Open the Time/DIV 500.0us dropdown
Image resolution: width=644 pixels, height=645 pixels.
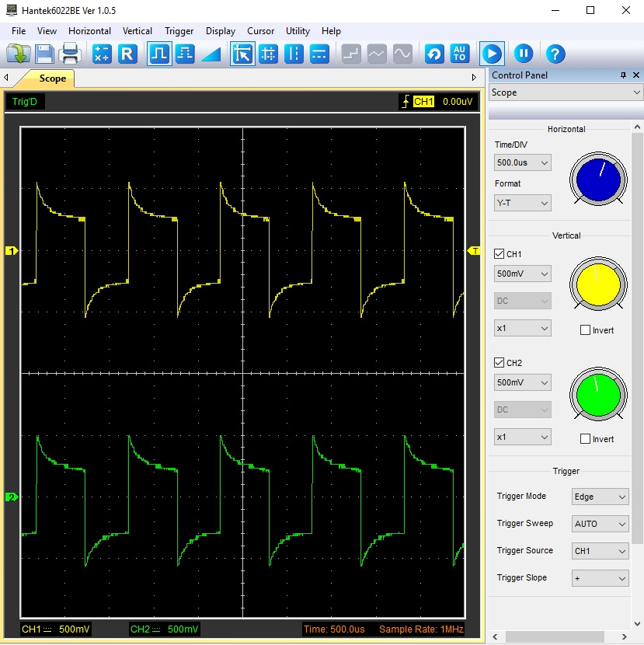pos(523,163)
